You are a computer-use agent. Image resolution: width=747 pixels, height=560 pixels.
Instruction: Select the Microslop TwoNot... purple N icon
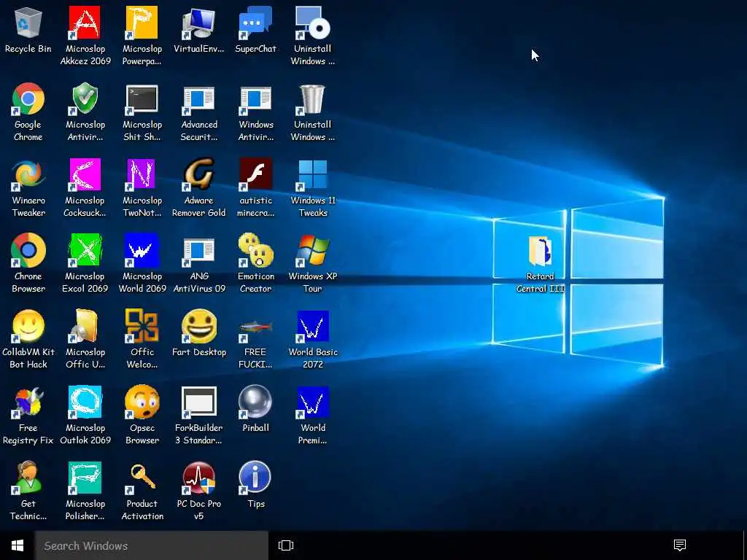[142, 175]
